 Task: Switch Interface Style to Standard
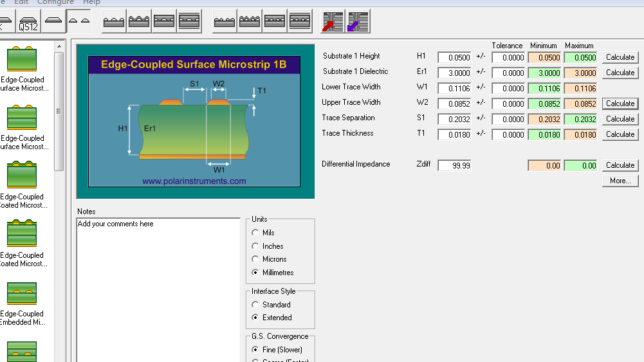click(x=256, y=305)
